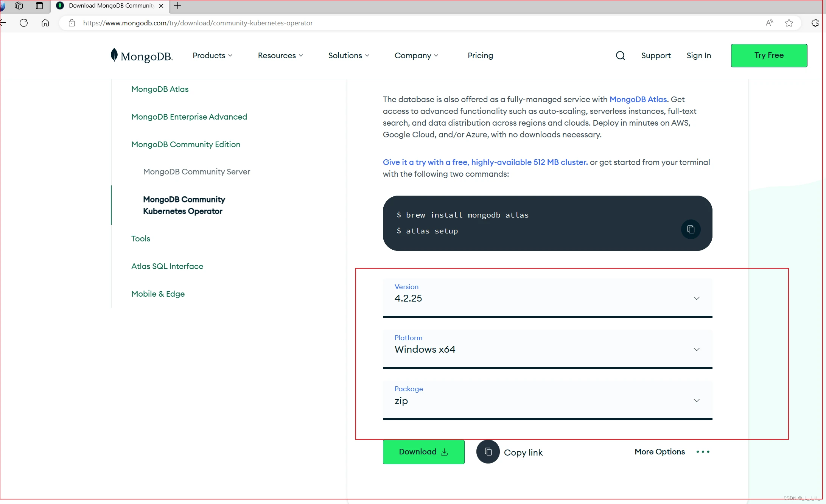Copy the brew install commands

[691, 229]
